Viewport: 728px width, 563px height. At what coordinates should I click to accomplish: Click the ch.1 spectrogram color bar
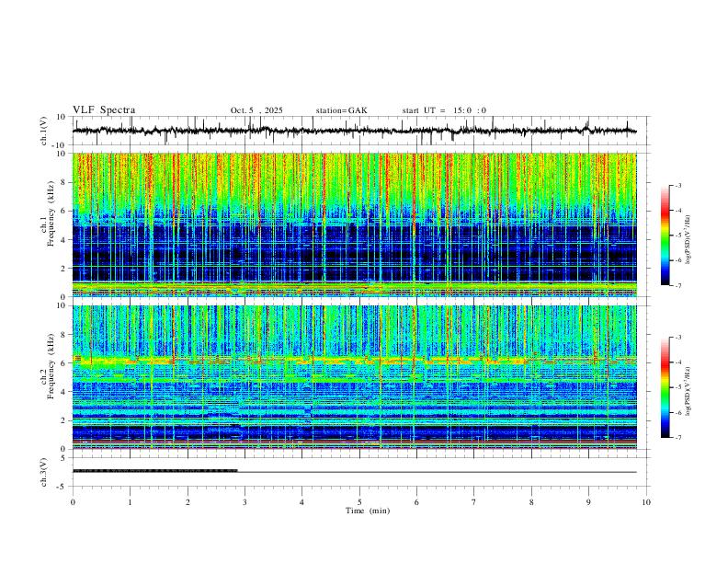pyautogui.click(x=665, y=236)
